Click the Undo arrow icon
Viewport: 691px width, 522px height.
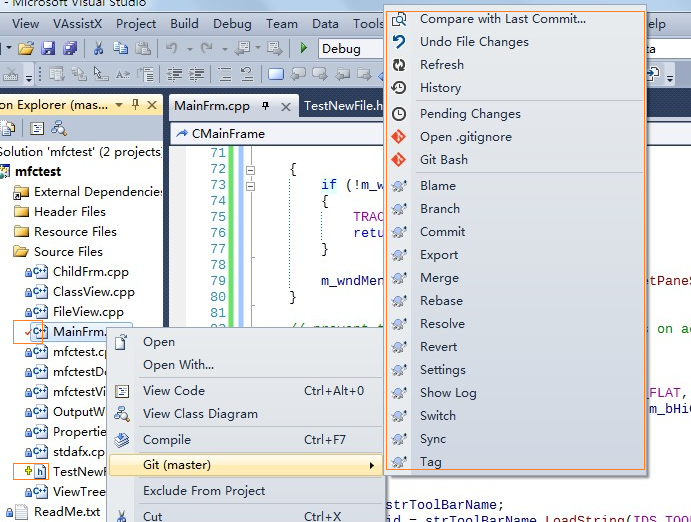click(172, 48)
